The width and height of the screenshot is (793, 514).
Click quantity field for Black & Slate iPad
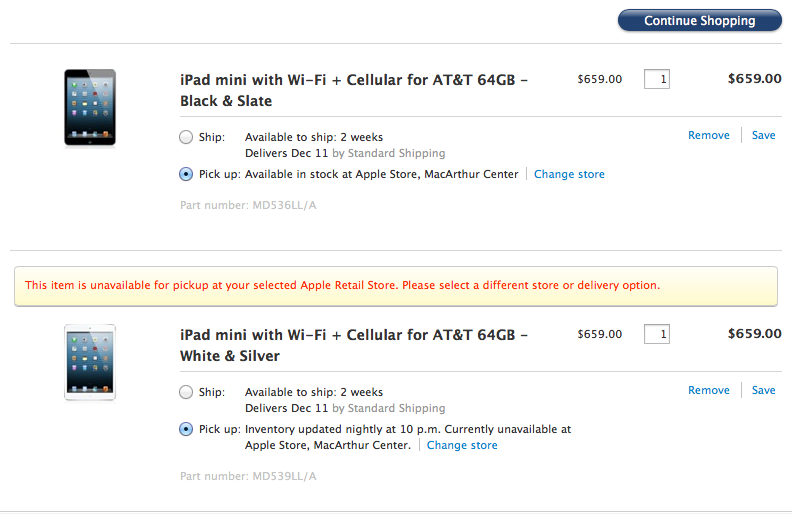(x=656, y=79)
